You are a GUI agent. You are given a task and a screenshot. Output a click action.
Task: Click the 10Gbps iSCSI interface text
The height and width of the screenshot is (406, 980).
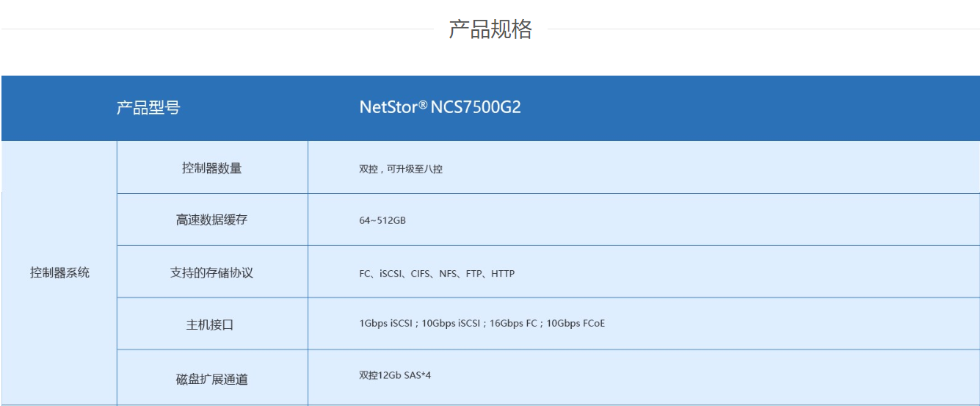(451, 324)
